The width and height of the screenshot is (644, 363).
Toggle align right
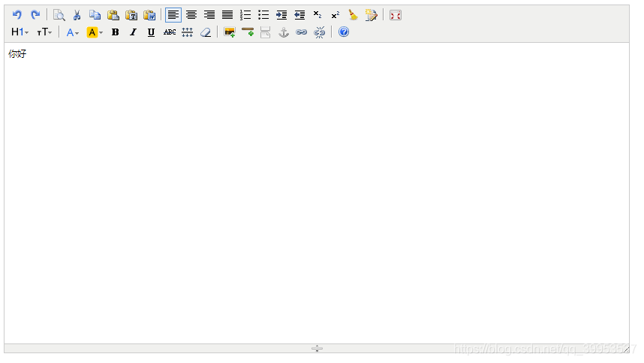(209, 15)
